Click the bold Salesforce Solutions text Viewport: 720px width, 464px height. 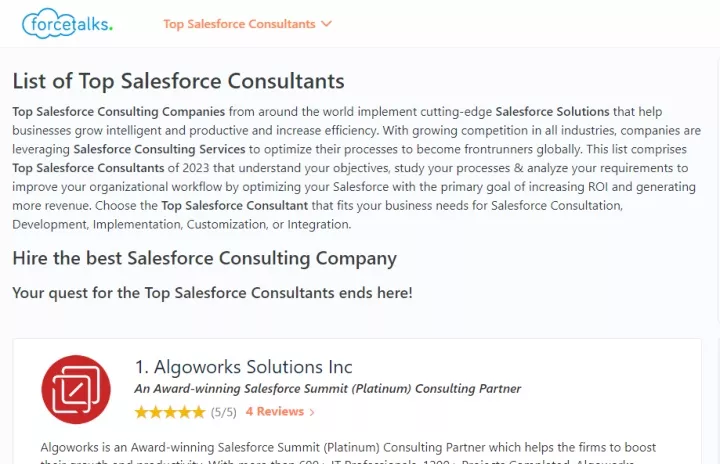pyautogui.click(x=552, y=112)
